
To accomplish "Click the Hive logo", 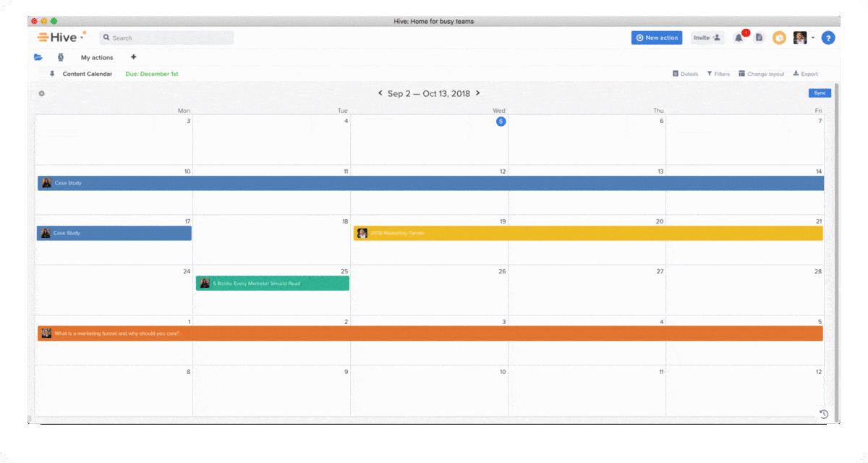I will [58, 38].
